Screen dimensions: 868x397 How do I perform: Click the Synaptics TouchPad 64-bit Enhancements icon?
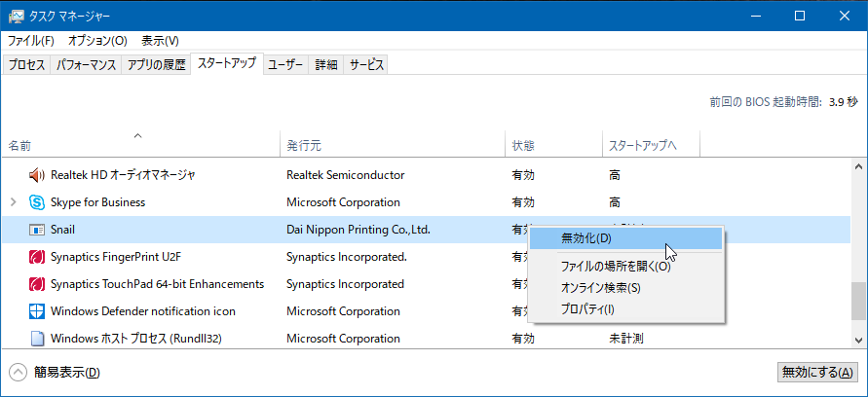(37, 284)
